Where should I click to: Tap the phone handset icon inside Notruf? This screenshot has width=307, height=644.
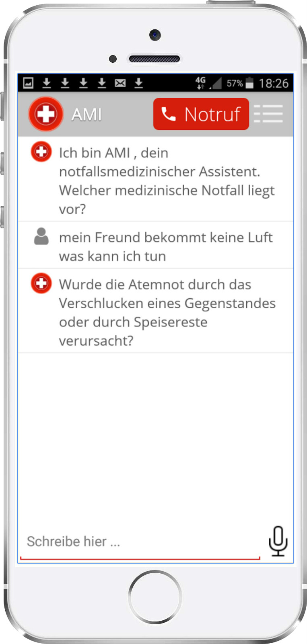169,114
